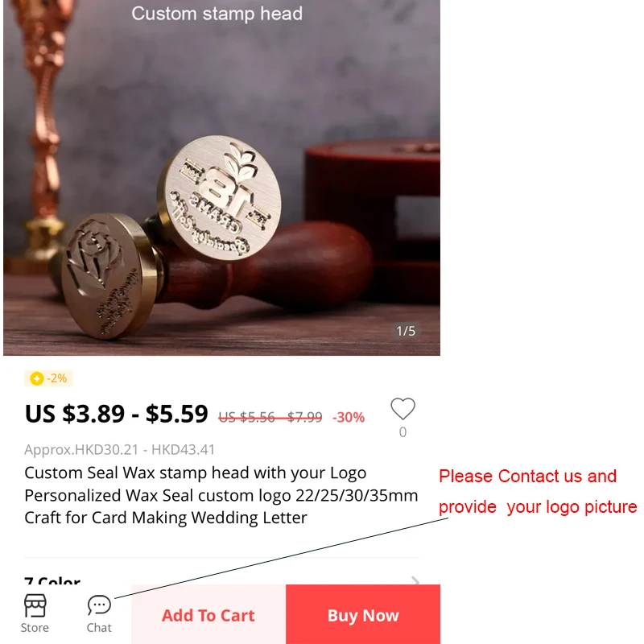Add item to wishlist with heart icon
Screen dimensions: 644x644
point(403,409)
